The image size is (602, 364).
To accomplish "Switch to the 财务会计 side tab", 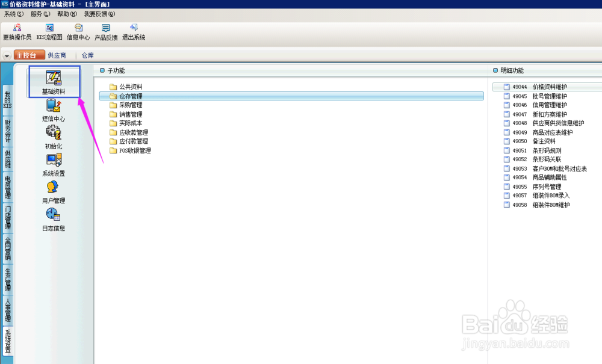I will [8, 131].
